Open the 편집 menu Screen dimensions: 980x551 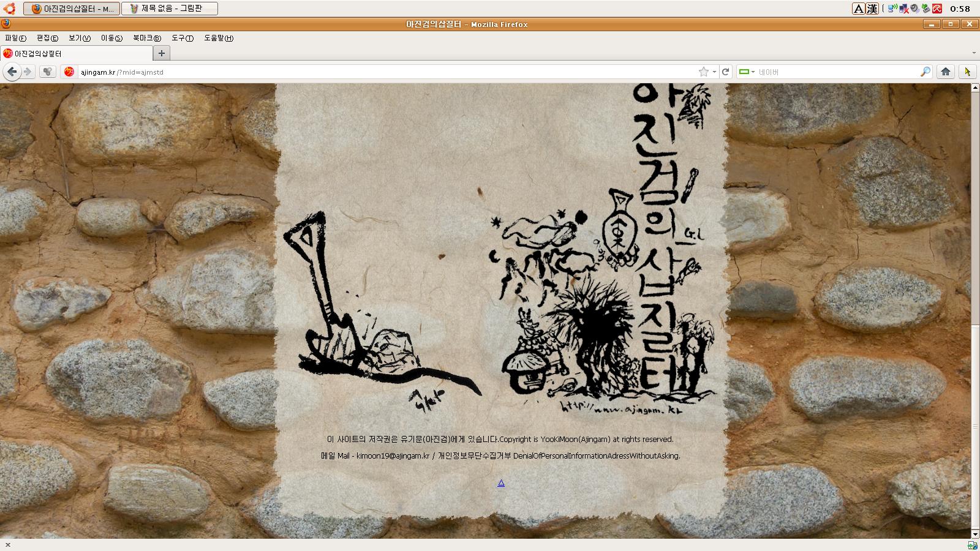47,38
